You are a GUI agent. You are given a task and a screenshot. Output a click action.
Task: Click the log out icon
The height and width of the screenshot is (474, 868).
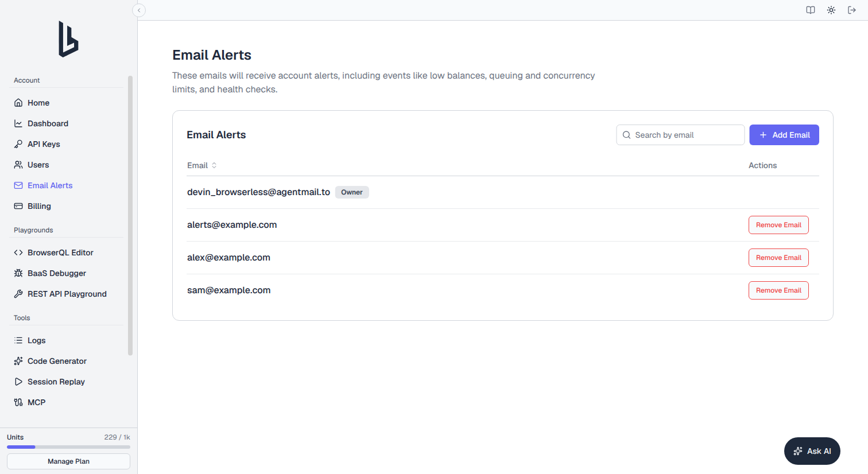tap(852, 10)
